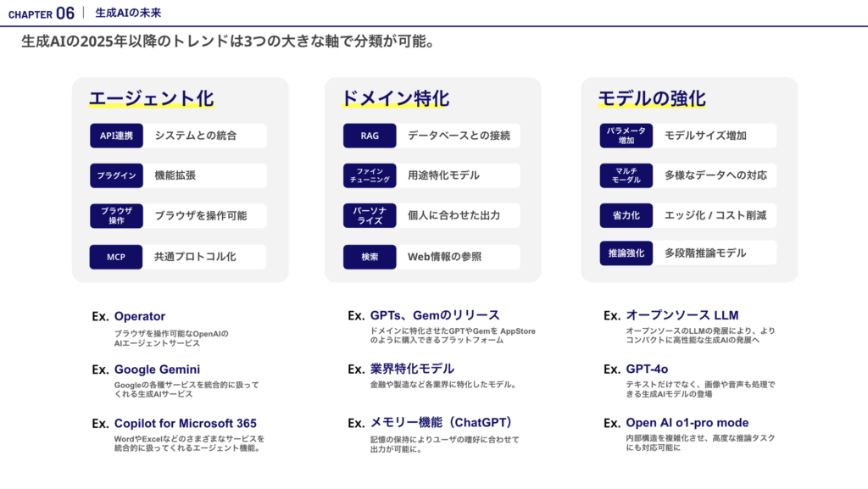Open the Operator example title
The height and width of the screenshot is (489, 868).
coord(139,316)
